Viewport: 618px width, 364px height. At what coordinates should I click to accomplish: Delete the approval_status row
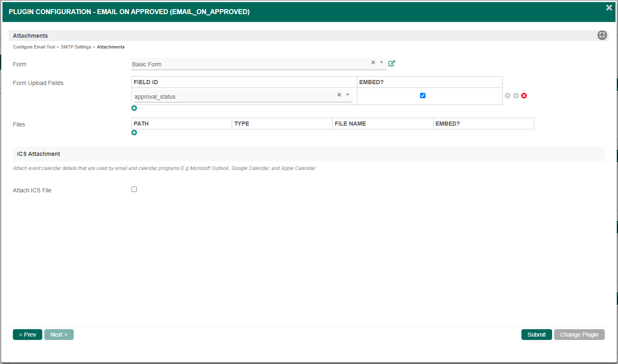pyautogui.click(x=524, y=96)
